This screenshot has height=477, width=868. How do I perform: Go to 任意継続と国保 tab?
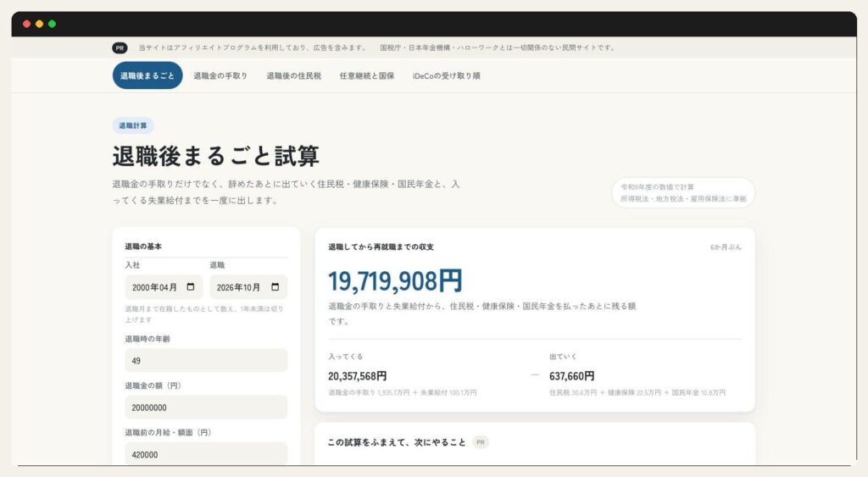point(367,75)
